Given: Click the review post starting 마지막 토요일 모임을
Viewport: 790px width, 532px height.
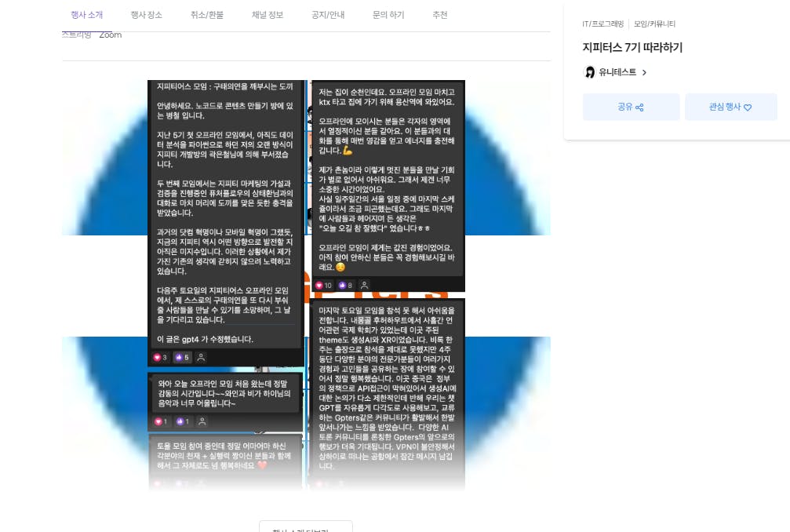Looking at the screenshot, I should (x=387, y=395).
